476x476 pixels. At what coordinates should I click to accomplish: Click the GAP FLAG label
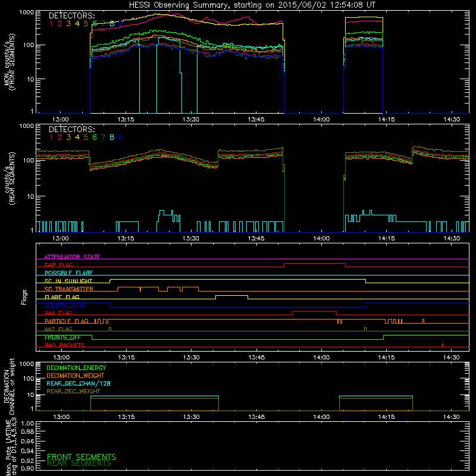click(58, 265)
